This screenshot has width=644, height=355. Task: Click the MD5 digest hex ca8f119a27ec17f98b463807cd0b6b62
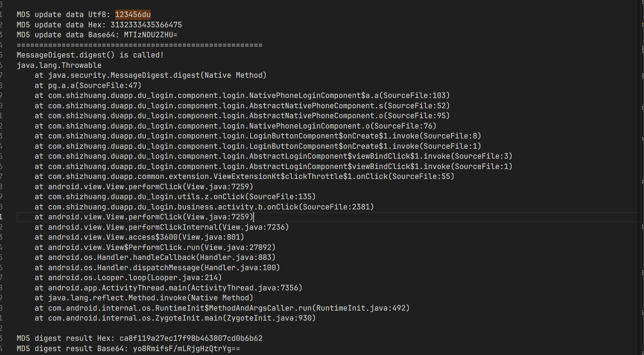[191, 338]
